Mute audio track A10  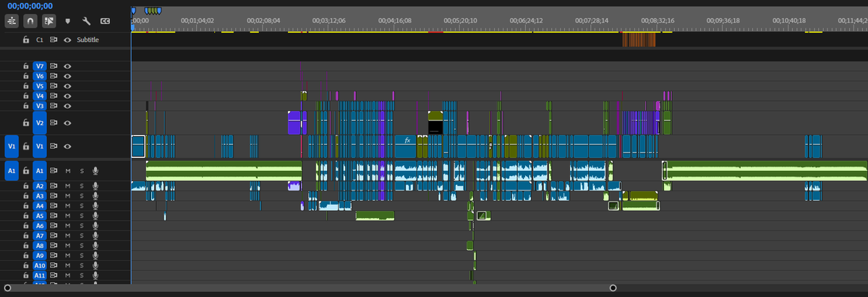67,266
